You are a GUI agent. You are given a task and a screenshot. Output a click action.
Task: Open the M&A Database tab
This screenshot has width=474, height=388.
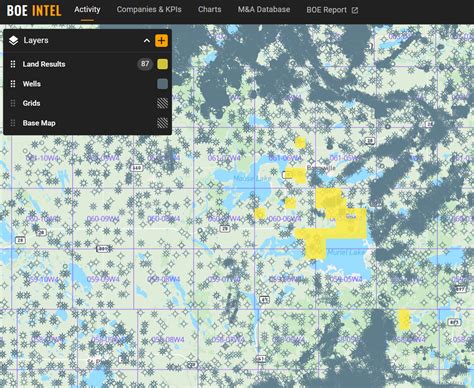tap(264, 10)
